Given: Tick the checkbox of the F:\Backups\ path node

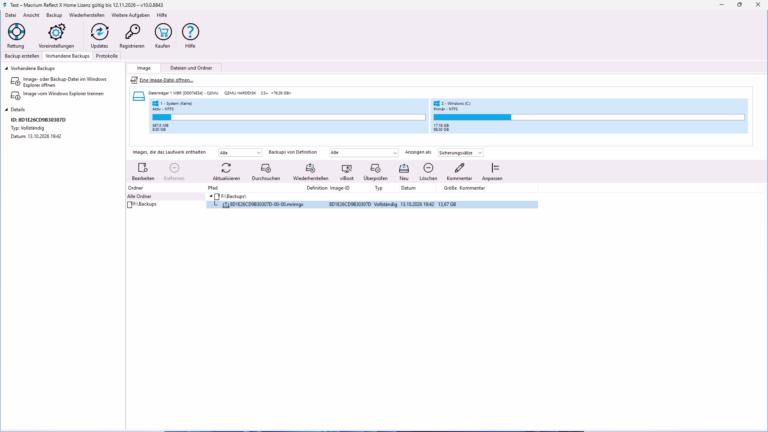Looking at the screenshot, I should click(217, 196).
